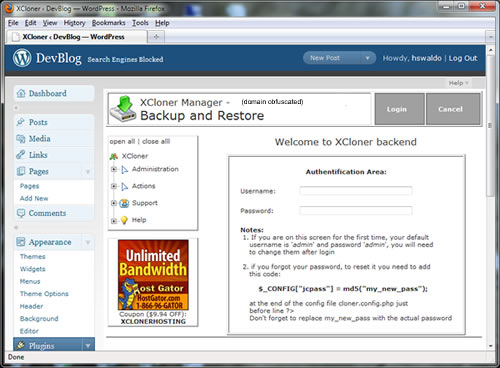Click the Log Out link
Screen dimensions: 500x368
pyautogui.click(x=463, y=58)
